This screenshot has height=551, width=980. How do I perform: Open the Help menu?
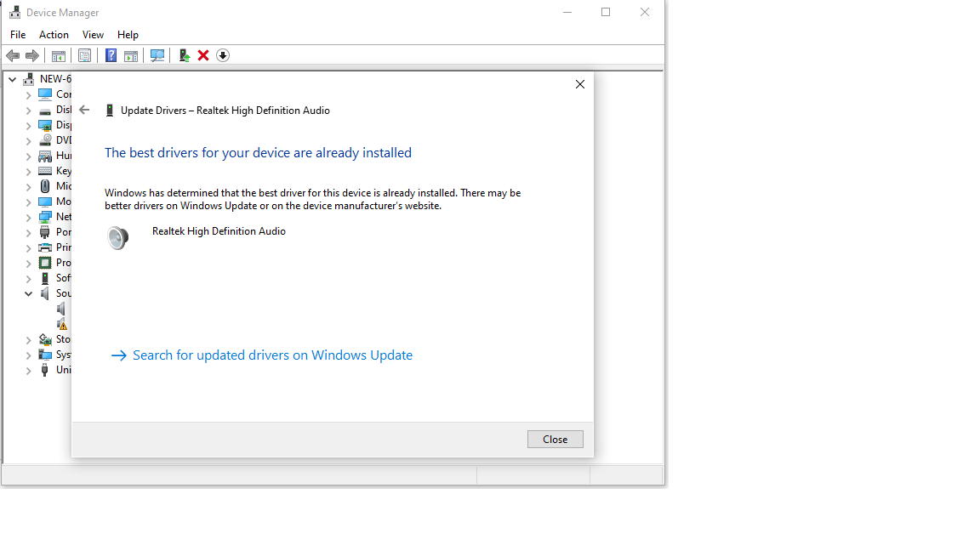click(128, 35)
